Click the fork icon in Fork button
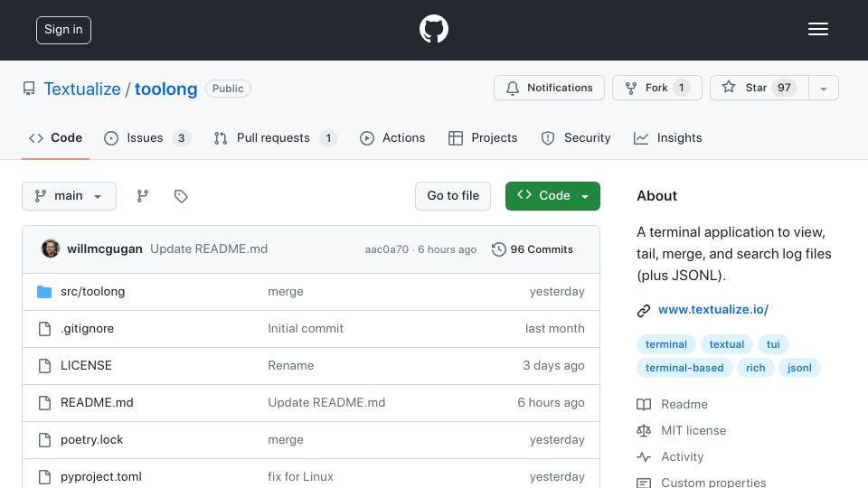The image size is (868, 488). pos(630,88)
